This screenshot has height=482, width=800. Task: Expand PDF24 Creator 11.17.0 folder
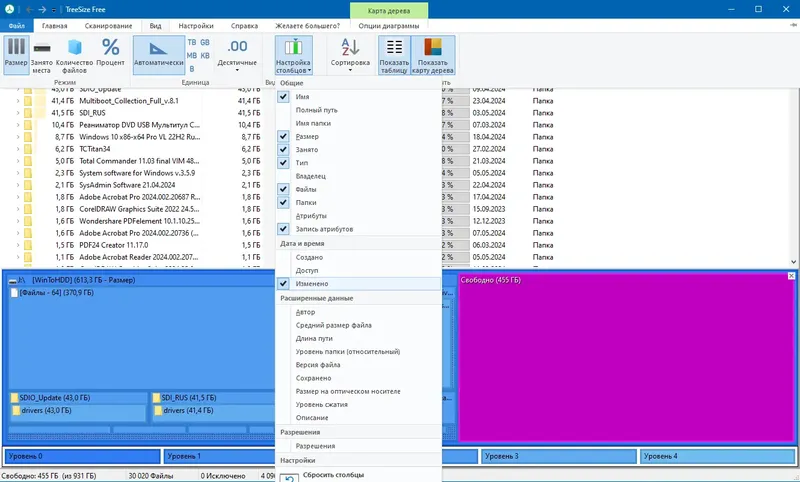point(18,245)
